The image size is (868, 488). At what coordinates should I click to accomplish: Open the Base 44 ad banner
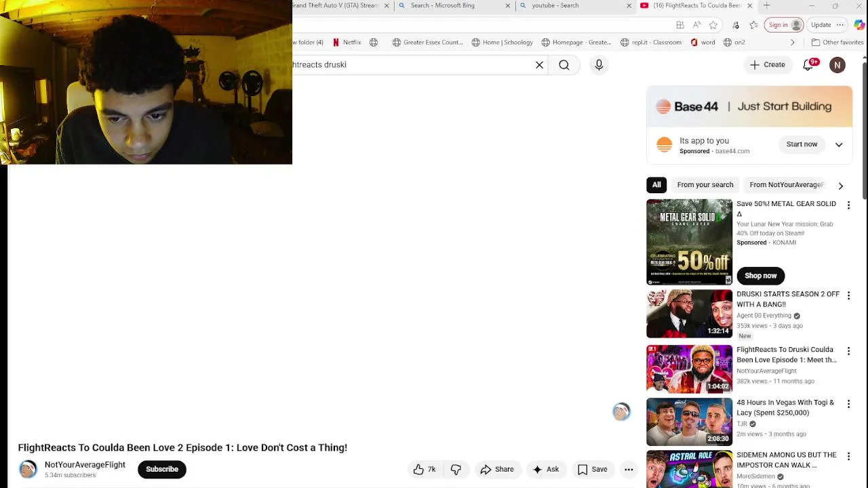749,106
